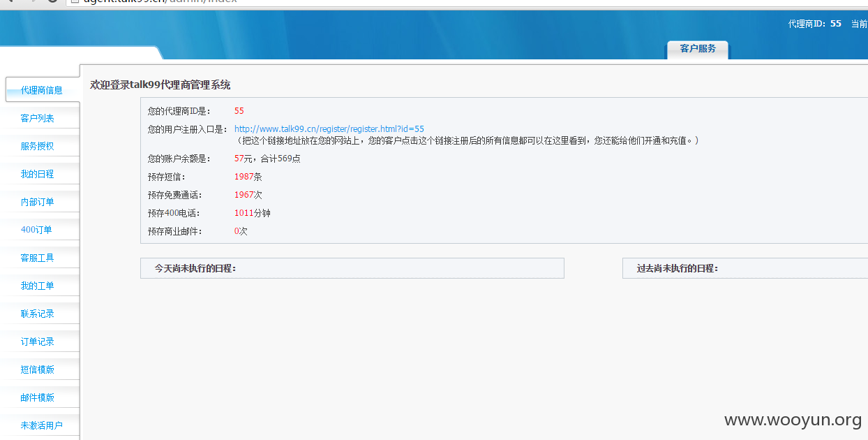
Task: Click the 预存免费通话 value 1967次
Action: click(x=248, y=195)
